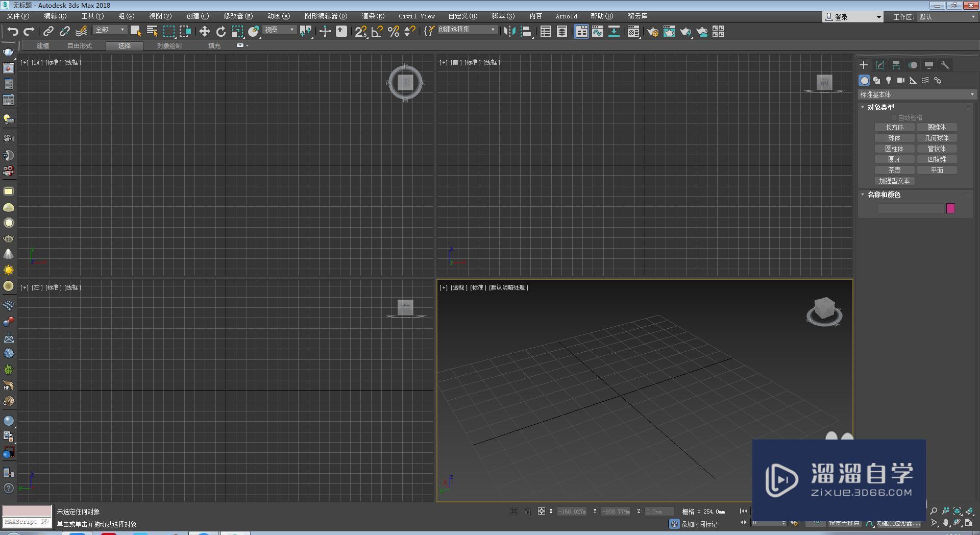The image size is (980, 535).
Task: Click the 茶壶 object button
Action: click(894, 170)
